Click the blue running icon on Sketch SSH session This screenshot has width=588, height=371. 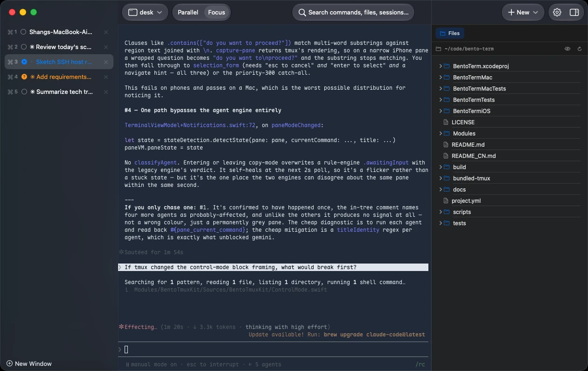(24, 62)
